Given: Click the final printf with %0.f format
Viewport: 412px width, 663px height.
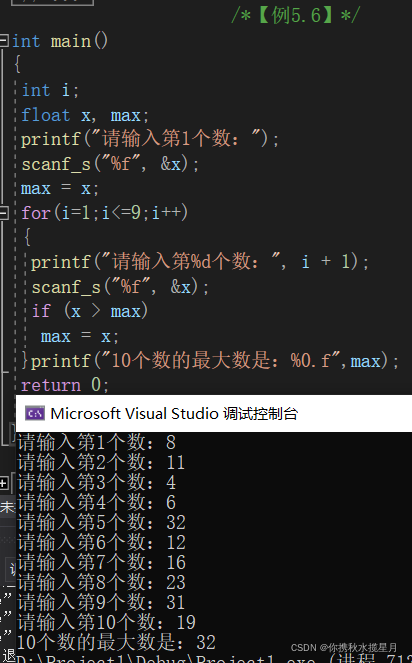Looking at the screenshot, I should point(214,361).
